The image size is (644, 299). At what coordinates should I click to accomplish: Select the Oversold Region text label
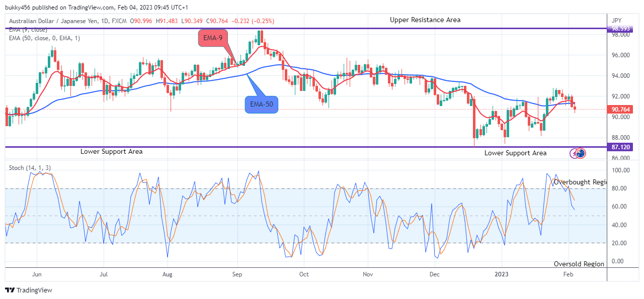coord(579,264)
